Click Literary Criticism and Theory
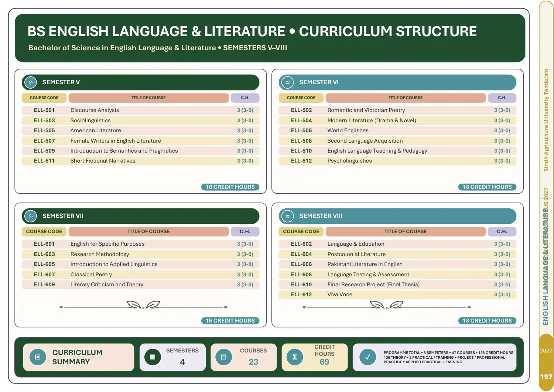The image size is (554, 392). (107, 284)
